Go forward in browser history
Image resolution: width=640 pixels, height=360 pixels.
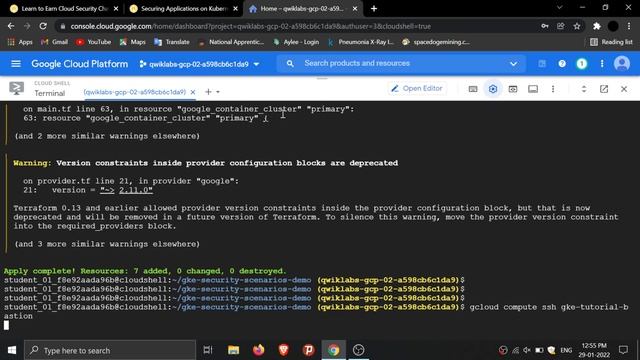coord(27,26)
